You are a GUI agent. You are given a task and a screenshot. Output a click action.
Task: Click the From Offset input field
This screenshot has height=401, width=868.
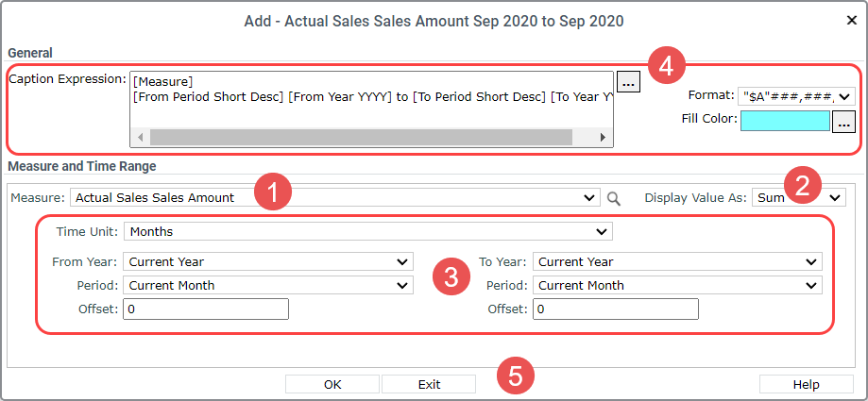pyautogui.click(x=206, y=309)
